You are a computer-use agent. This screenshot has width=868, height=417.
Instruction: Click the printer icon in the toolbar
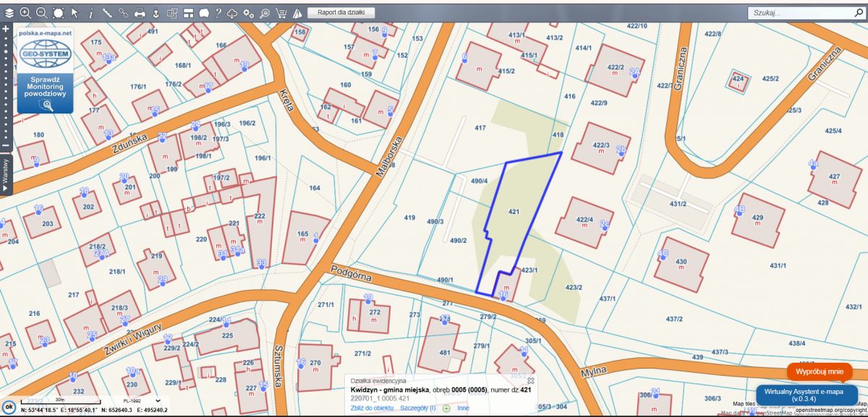(140, 13)
